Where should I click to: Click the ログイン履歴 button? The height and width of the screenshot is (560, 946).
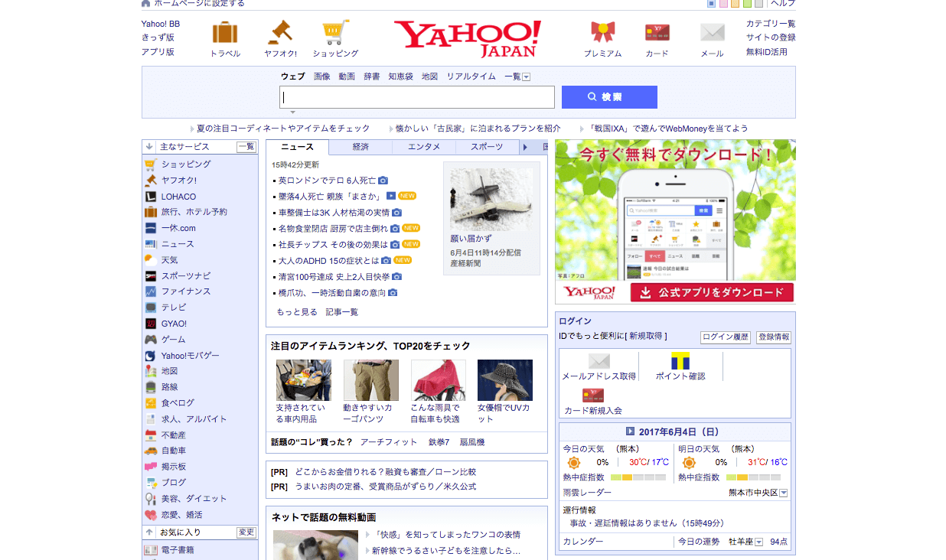pyautogui.click(x=726, y=337)
